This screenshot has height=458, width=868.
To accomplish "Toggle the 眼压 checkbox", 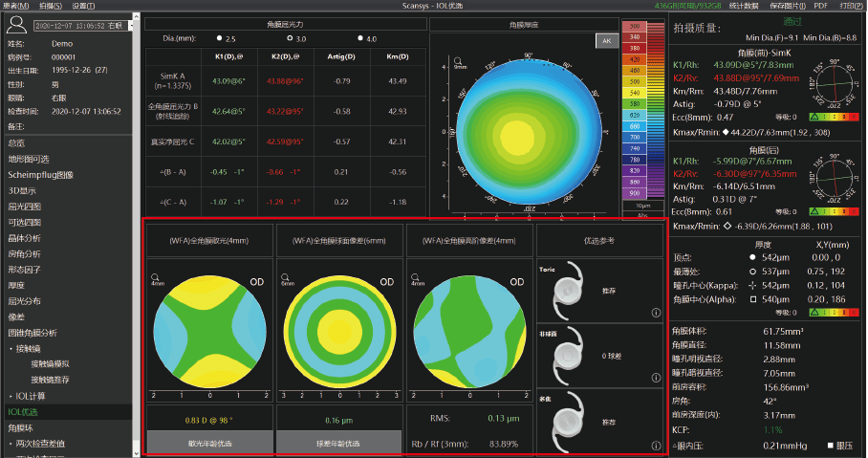I will pyautogui.click(x=831, y=446).
